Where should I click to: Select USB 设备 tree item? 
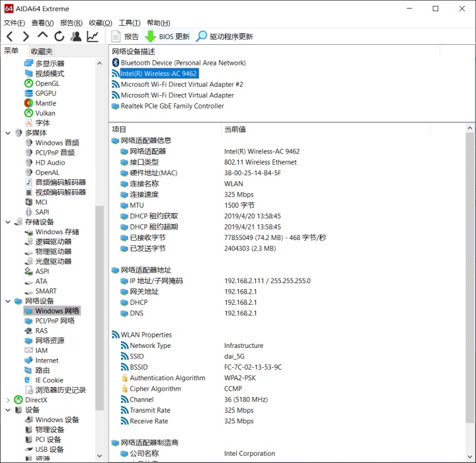44,449
